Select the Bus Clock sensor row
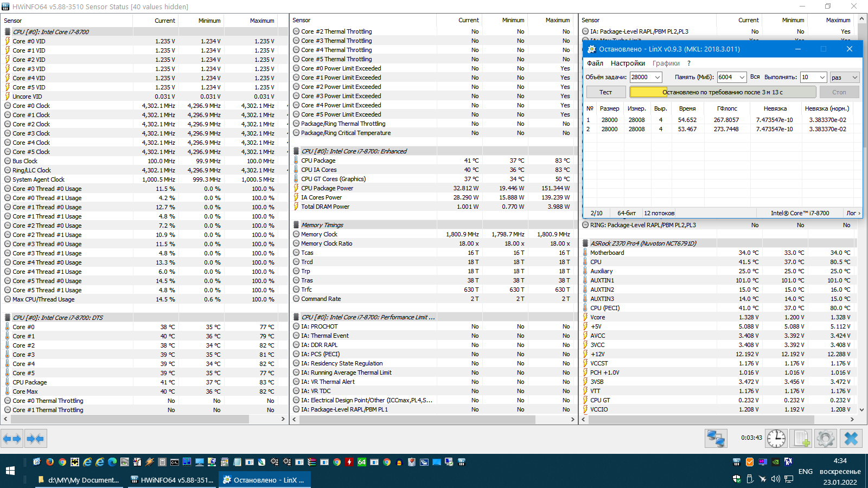The width and height of the screenshot is (868, 488). [145, 161]
